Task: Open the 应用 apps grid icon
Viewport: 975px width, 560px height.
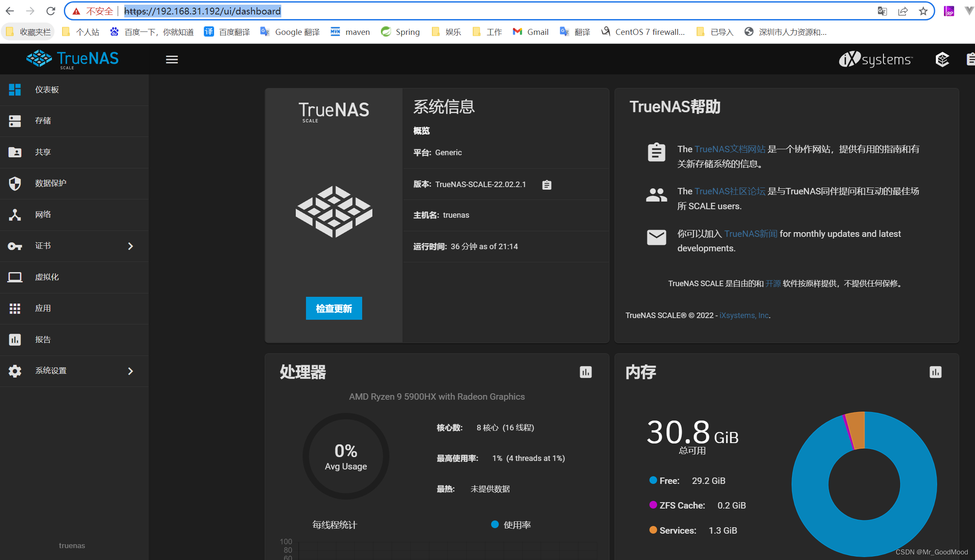Action: [x=15, y=308]
